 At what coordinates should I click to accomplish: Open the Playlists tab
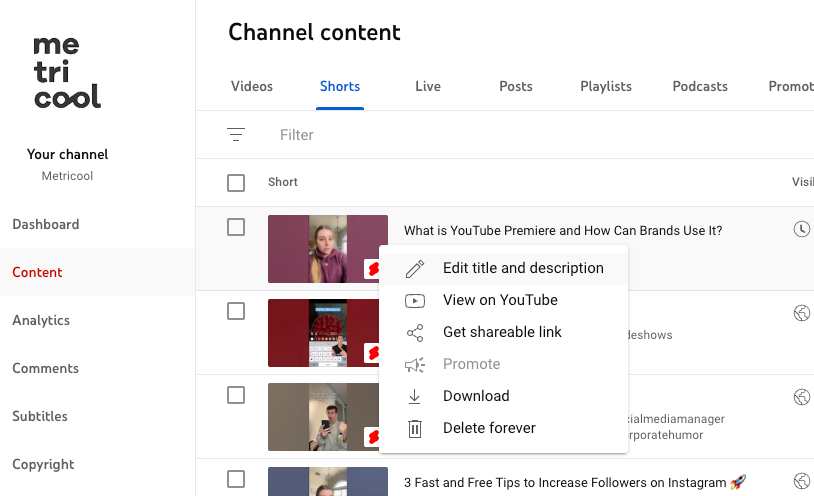coord(606,86)
